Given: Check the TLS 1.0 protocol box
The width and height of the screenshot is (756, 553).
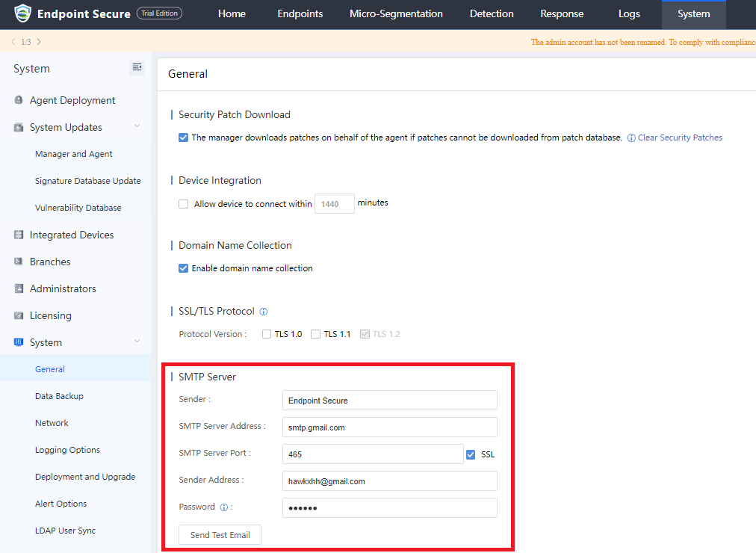Looking at the screenshot, I should coord(267,334).
